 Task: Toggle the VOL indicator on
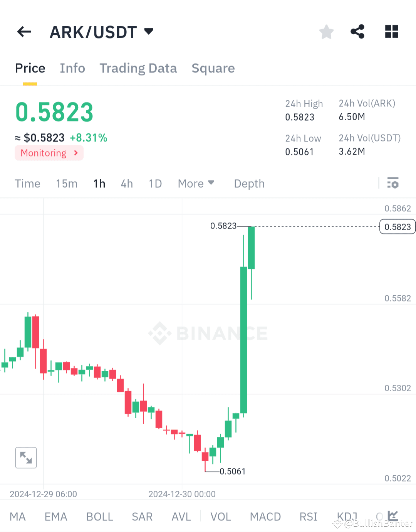coord(220,517)
